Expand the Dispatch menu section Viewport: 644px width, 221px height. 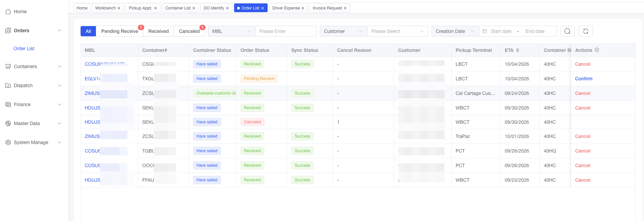tap(60, 85)
